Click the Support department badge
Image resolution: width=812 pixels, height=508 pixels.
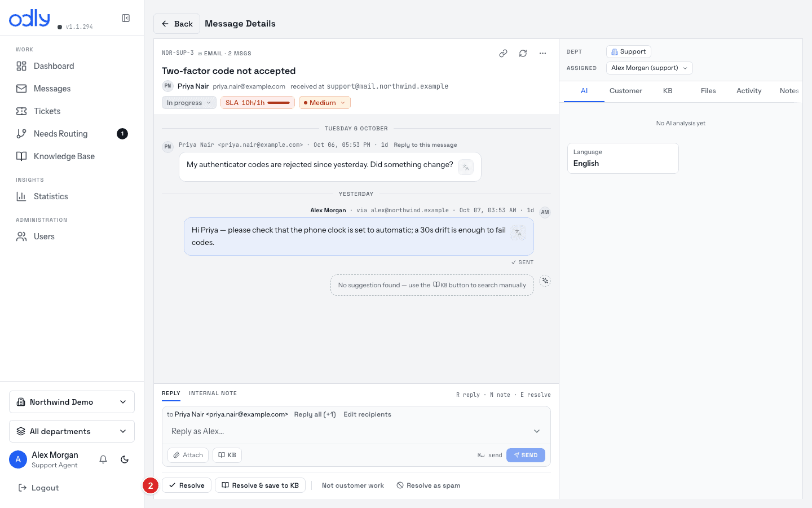pyautogui.click(x=629, y=51)
